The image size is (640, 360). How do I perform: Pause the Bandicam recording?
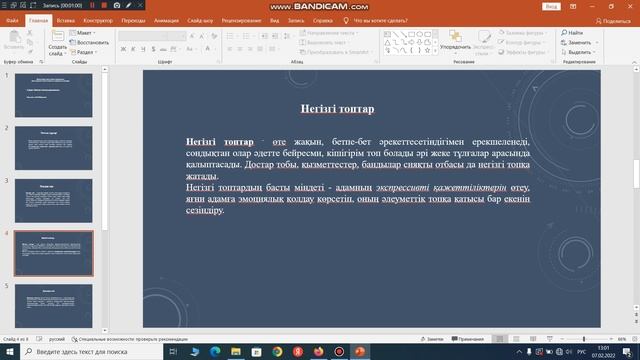[92, 5]
